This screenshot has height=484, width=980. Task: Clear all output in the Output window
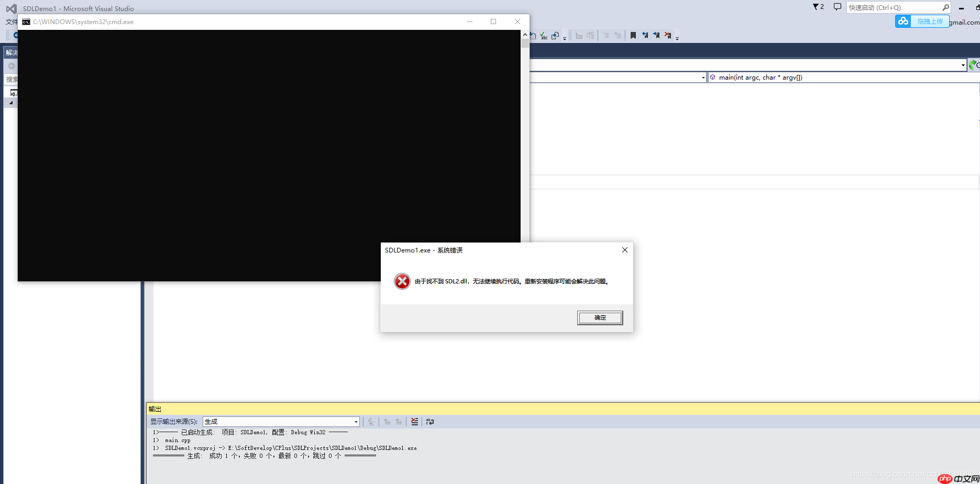414,422
